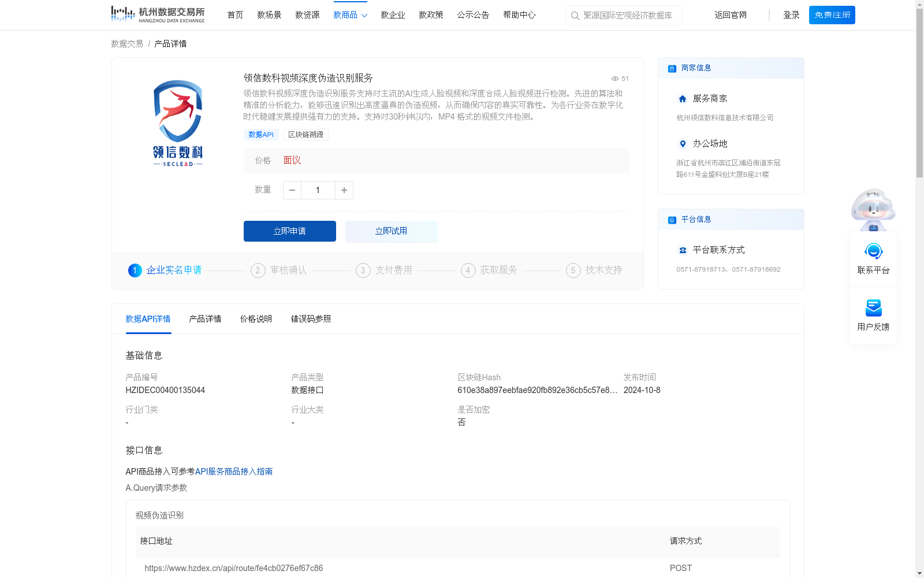Click the page vertical scrollbar thumb

pos(919,92)
